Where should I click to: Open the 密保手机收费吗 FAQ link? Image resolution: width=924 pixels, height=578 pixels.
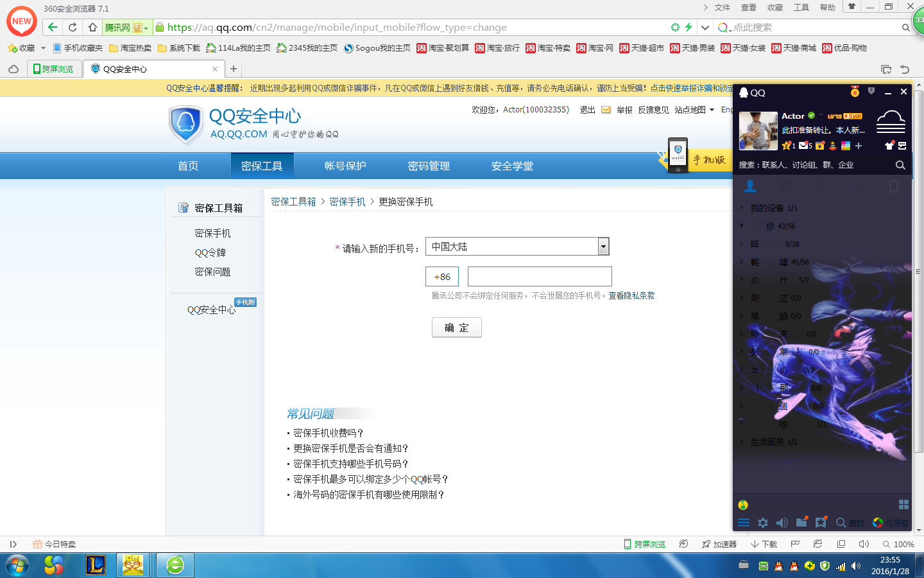click(329, 433)
